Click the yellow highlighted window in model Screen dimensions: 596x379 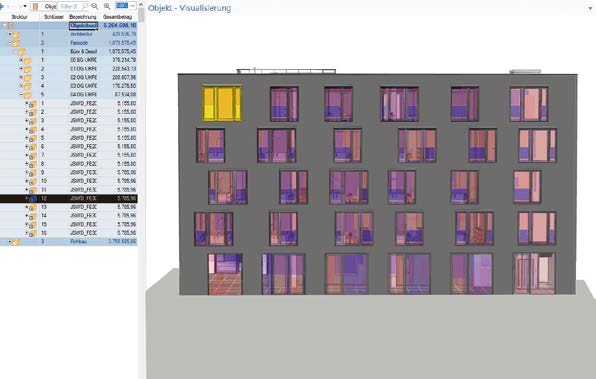coord(222,103)
